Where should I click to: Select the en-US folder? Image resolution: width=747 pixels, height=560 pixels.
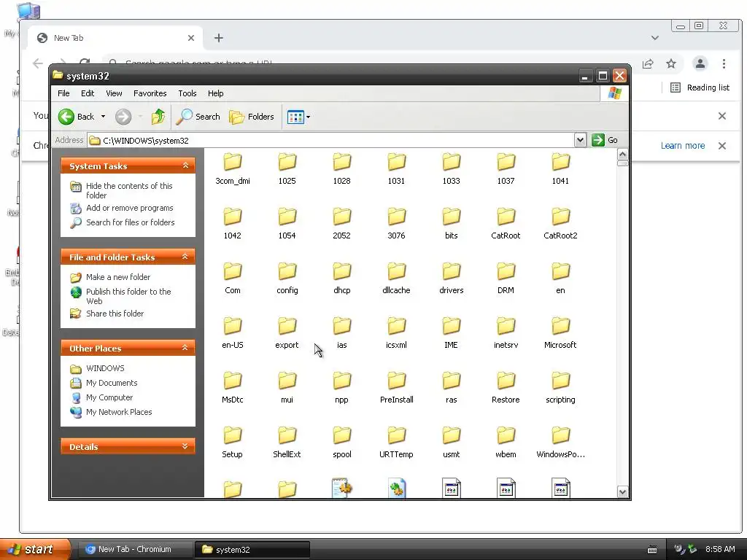tap(233, 333)
